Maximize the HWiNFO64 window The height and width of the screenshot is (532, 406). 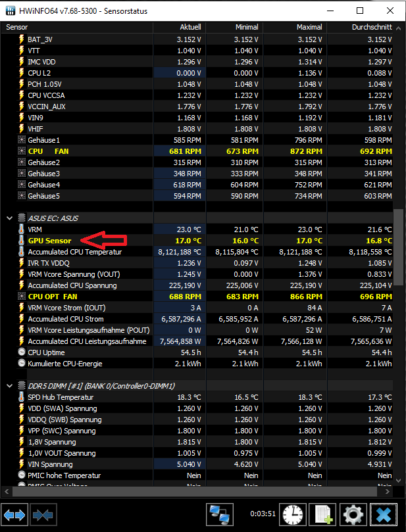pos(360,11)
